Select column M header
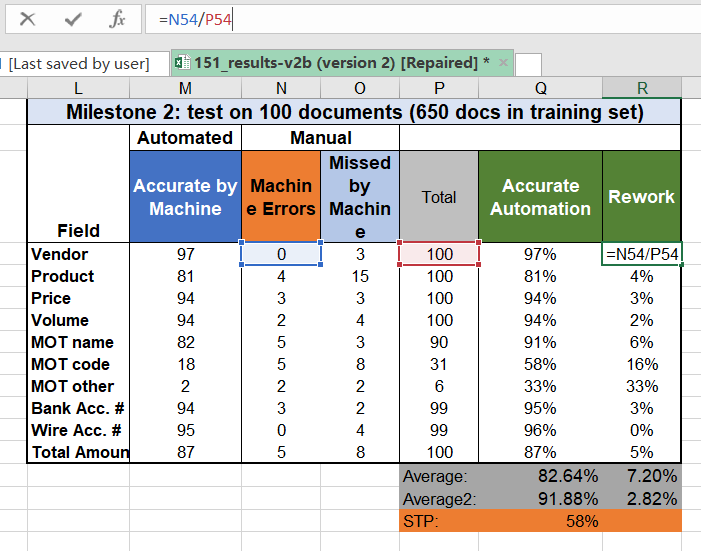701x551 pixels. (185, 88)
